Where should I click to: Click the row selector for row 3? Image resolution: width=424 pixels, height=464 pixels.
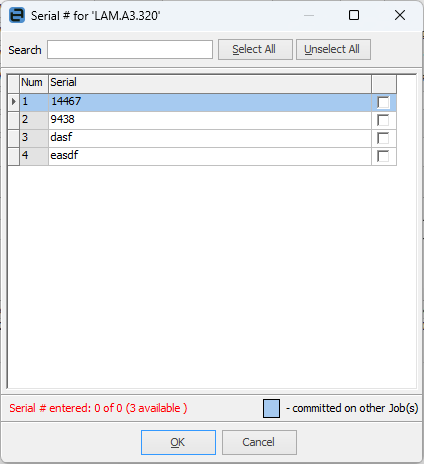[14, 138]
